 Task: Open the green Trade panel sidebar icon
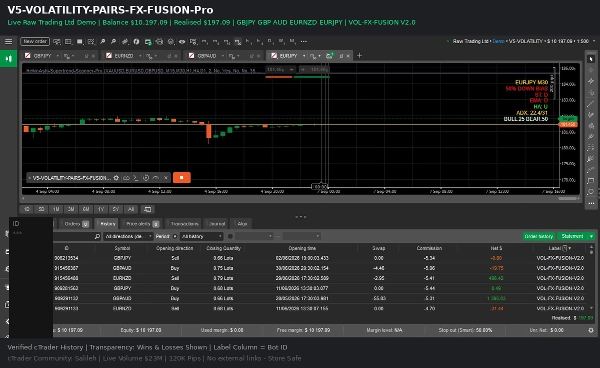coord(8,59)
